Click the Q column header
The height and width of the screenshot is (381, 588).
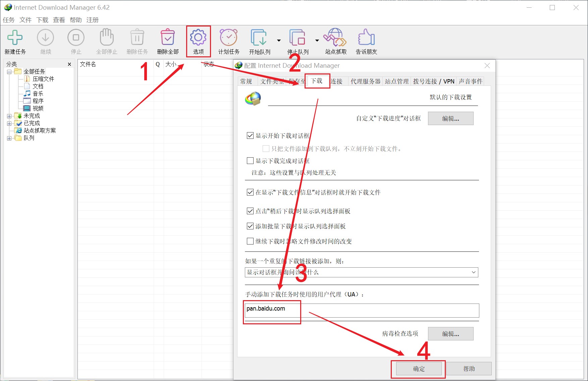158,64
